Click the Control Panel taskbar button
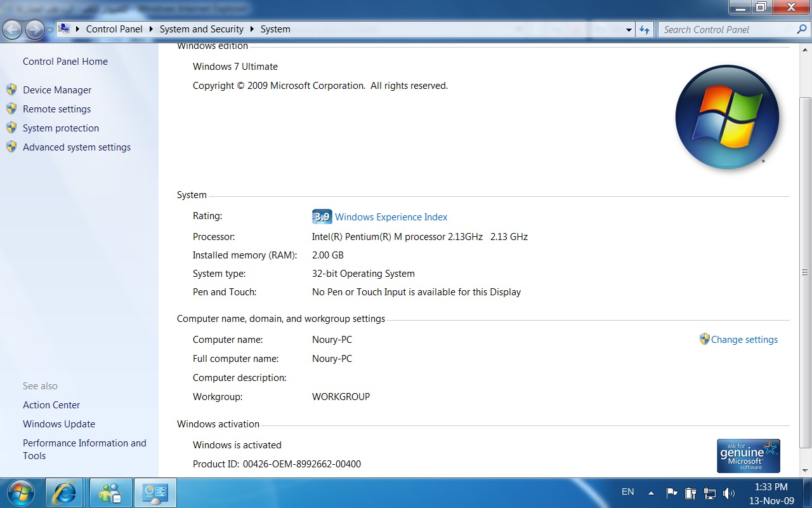This screenshot has width=812, height=508. point(155,493)
